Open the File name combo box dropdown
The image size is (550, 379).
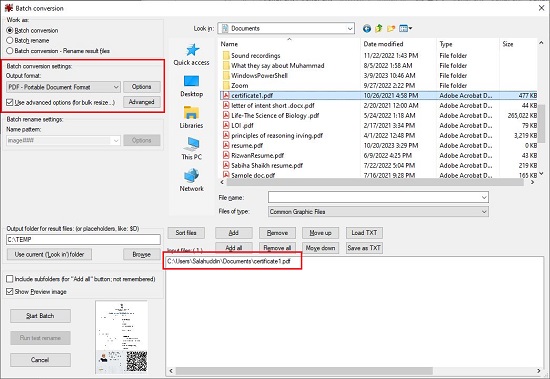(484, 198)
